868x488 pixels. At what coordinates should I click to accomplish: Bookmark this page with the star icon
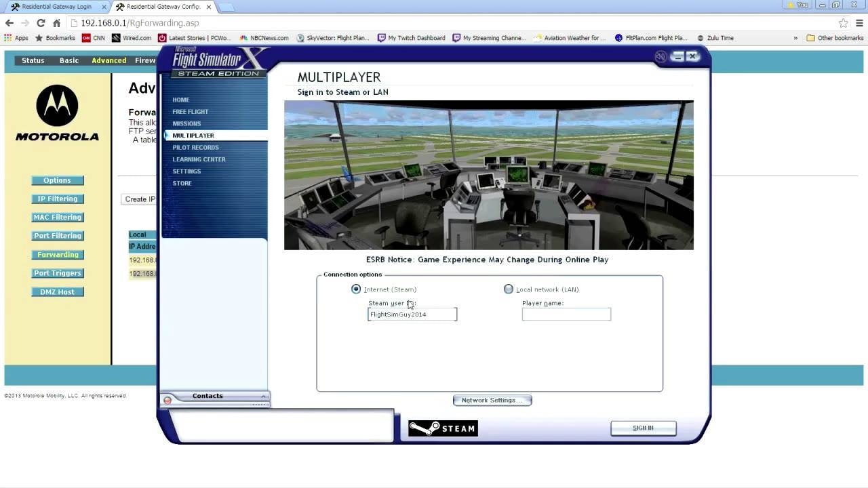pyautogui.click(x=843, y=23)
